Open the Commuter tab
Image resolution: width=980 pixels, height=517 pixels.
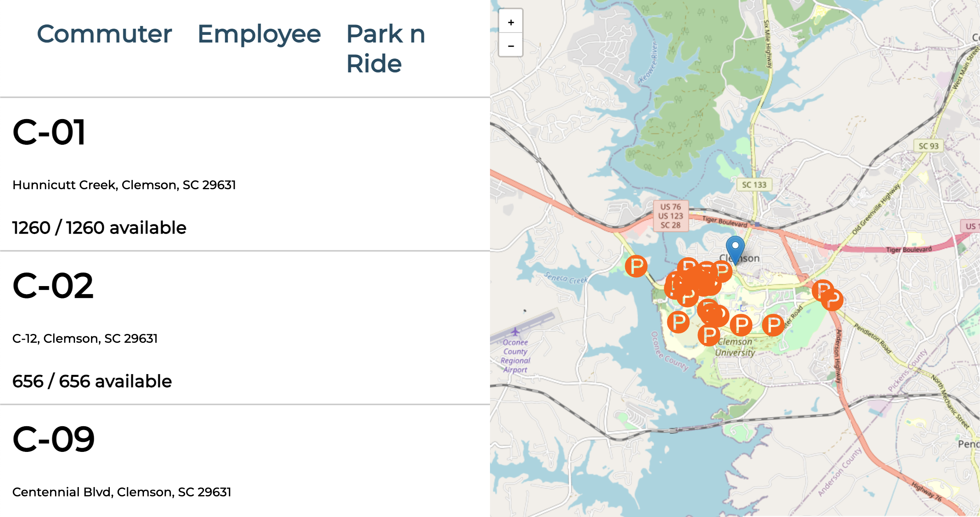(104, 34)
